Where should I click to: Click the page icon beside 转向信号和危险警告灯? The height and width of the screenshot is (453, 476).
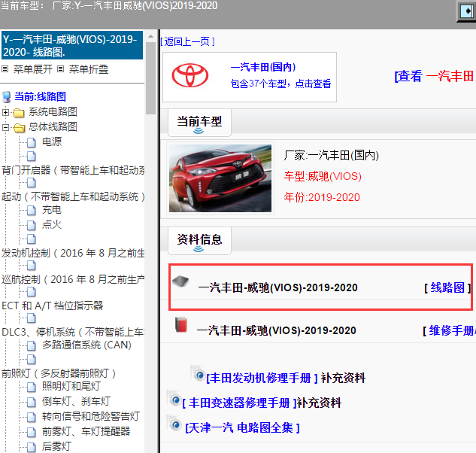coord(32,417)
